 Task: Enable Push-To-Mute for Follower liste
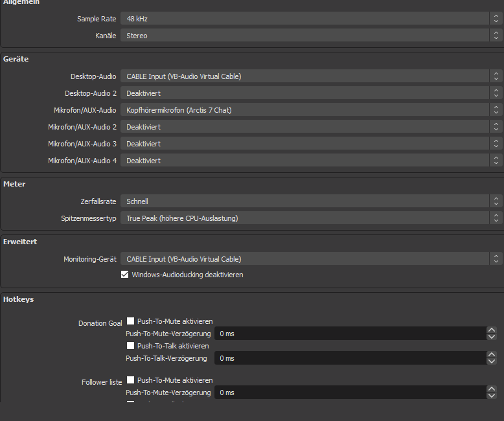[131, 380]
